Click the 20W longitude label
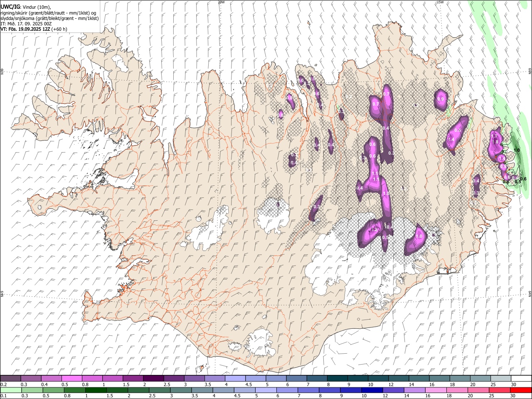Viewport: 532px width, 399px height. click(x=221, y=2)
